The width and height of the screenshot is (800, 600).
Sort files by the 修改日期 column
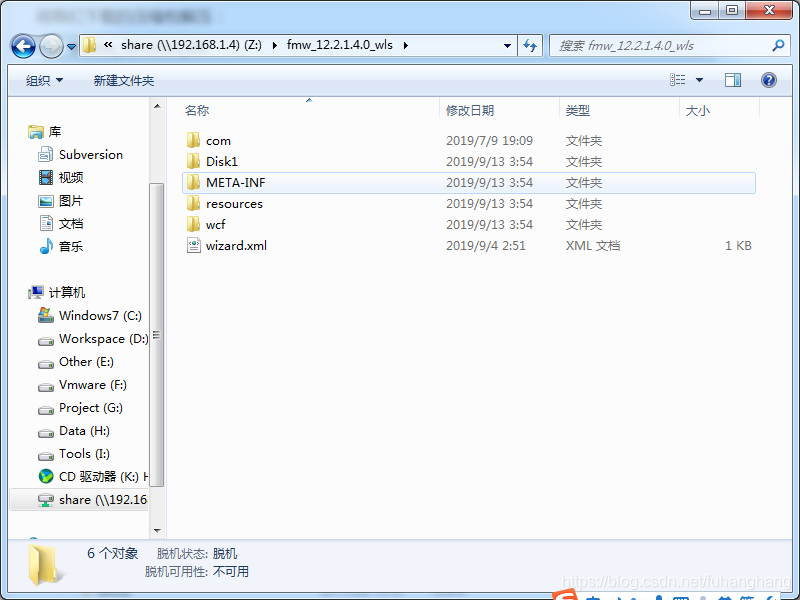(470, 108)
